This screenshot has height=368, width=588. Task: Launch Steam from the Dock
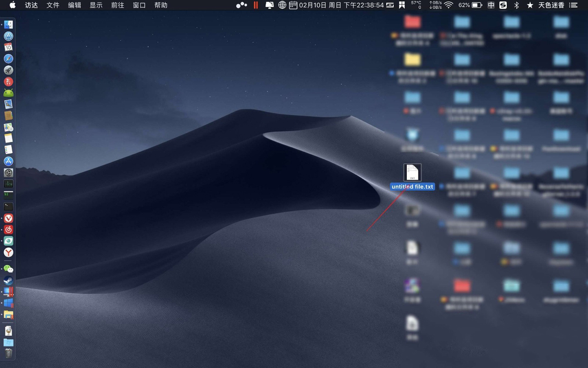coord(8,280)
